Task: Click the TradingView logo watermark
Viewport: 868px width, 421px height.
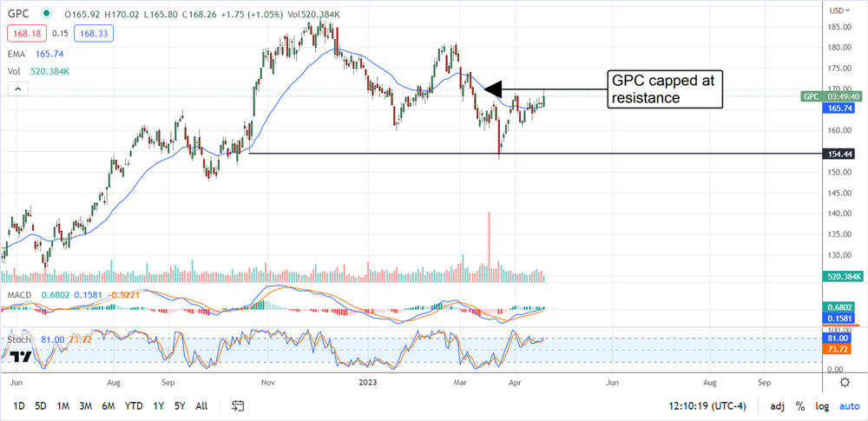Action: tap(21, 356)
